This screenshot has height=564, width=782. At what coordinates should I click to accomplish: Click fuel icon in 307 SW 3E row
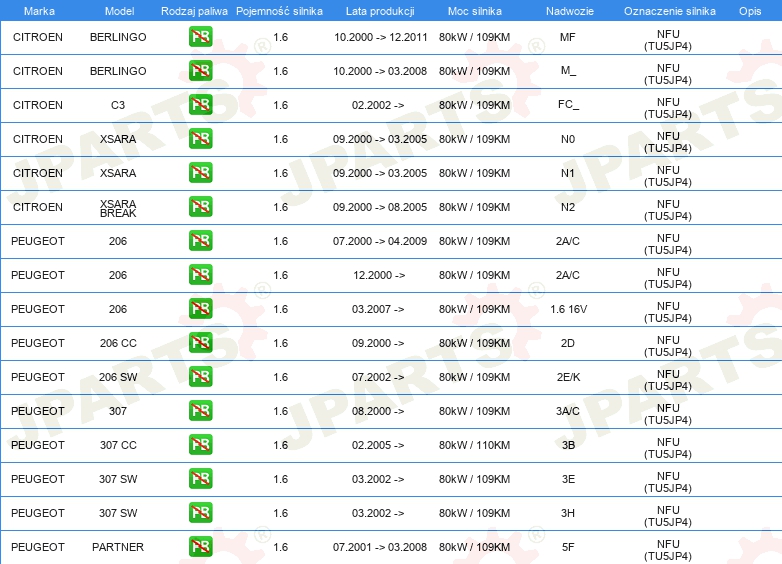[200, 478]
